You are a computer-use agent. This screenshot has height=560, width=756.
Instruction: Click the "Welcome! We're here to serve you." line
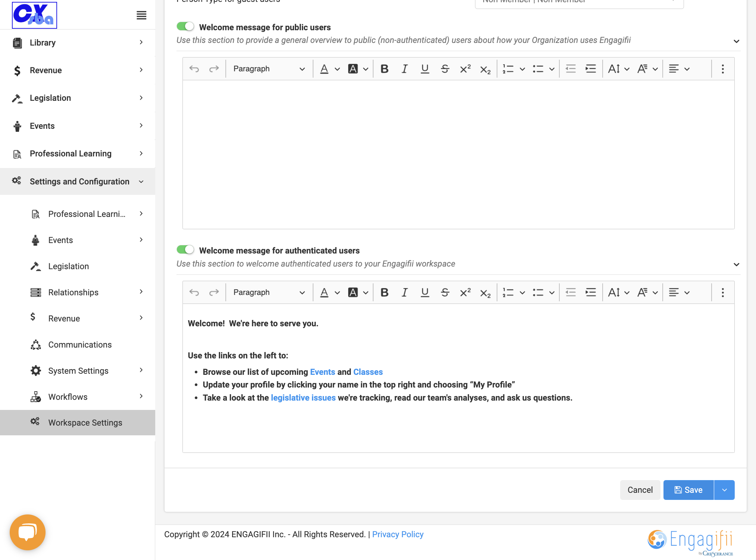(x=253, y=323)
